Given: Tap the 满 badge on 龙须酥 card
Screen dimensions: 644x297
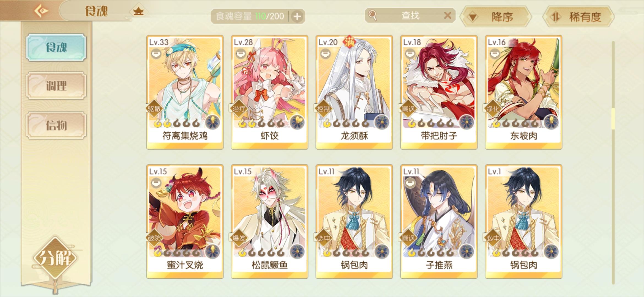Looking at the screenshot, I should coord(349,42).
